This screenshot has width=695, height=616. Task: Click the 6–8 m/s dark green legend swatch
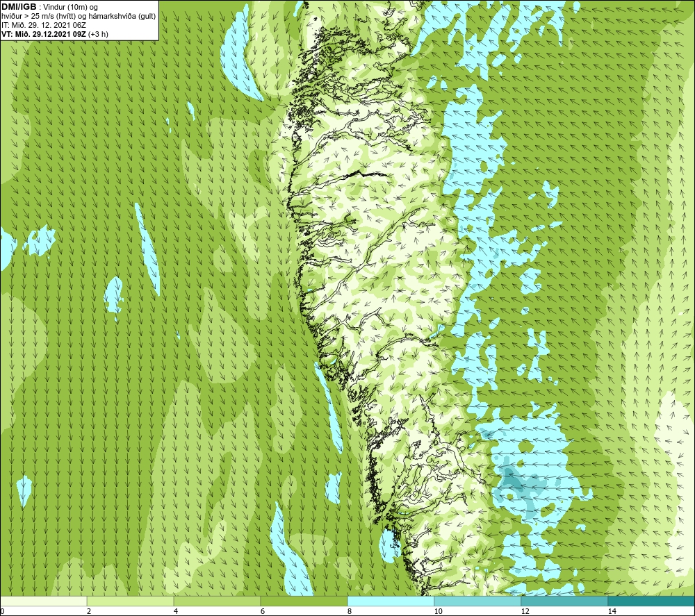click(304, 601)
